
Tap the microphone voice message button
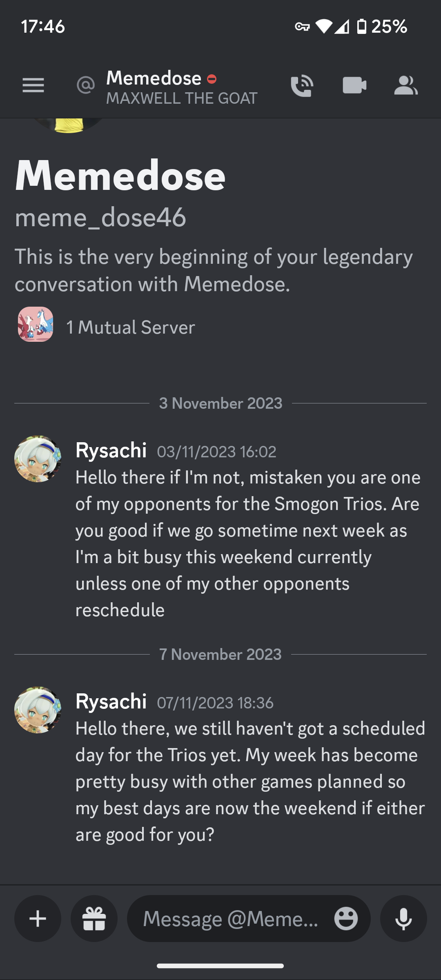pos(403,919)
